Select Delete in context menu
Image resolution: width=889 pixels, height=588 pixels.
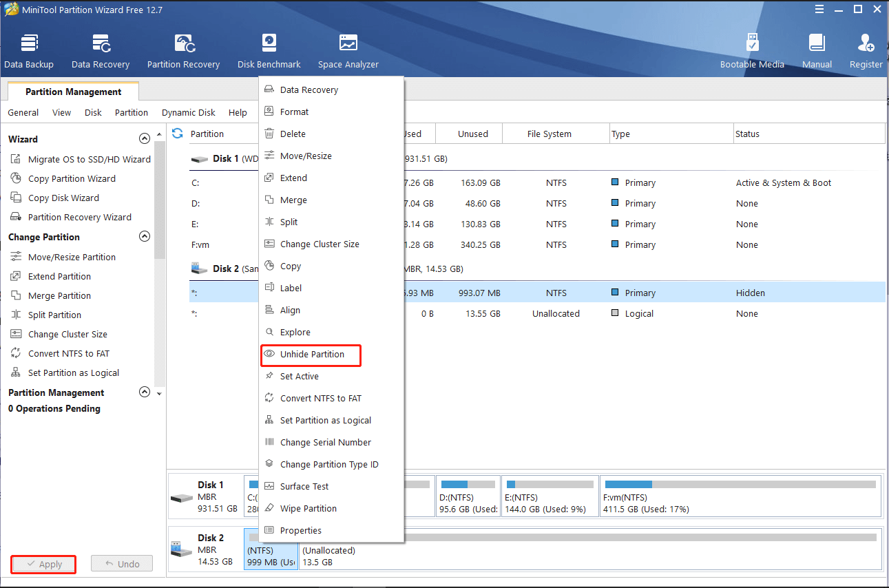coord(331,134)
